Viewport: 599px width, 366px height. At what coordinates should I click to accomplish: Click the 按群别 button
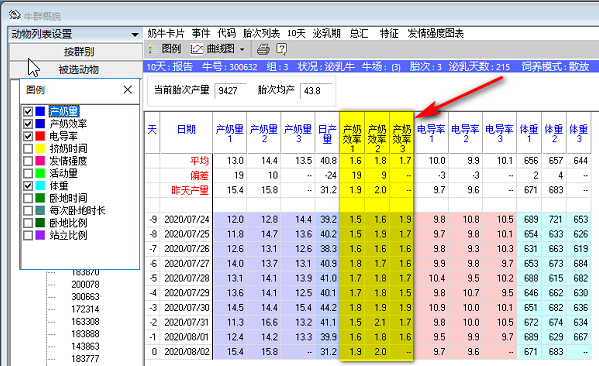pyautogui.click(x=76, y=52)
